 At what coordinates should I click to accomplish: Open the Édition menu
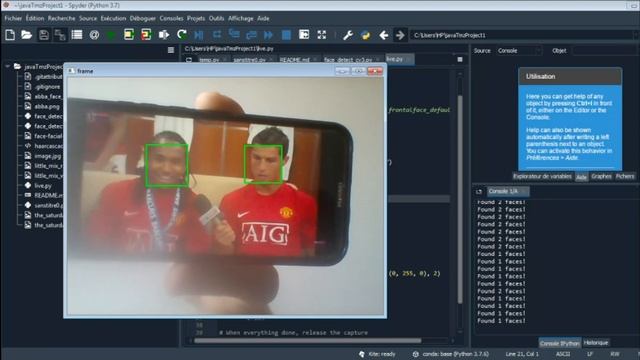[35, 18]
